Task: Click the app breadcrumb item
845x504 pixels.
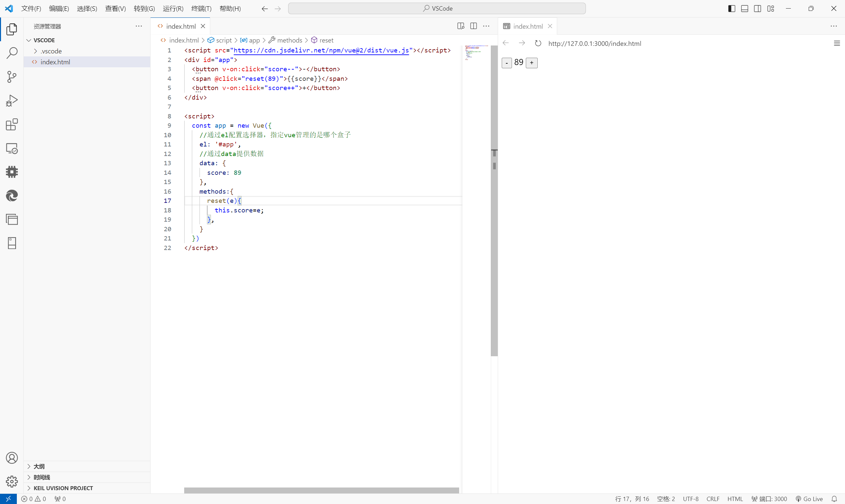Action: tap(250, 40)
